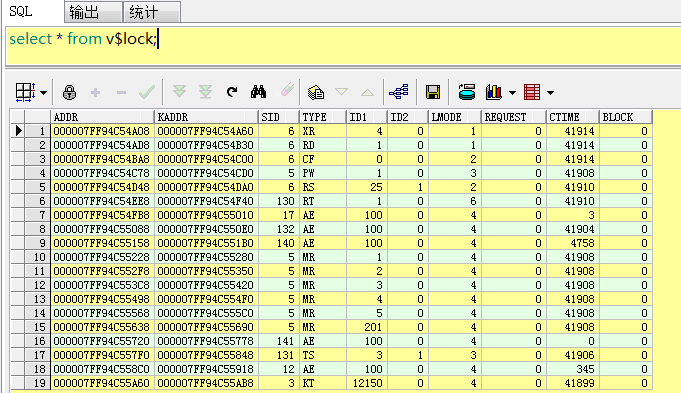The height and width of the screenshot is (393, 681).
Task: Save results with the floppy disk icon
Action: pos(433,92)
